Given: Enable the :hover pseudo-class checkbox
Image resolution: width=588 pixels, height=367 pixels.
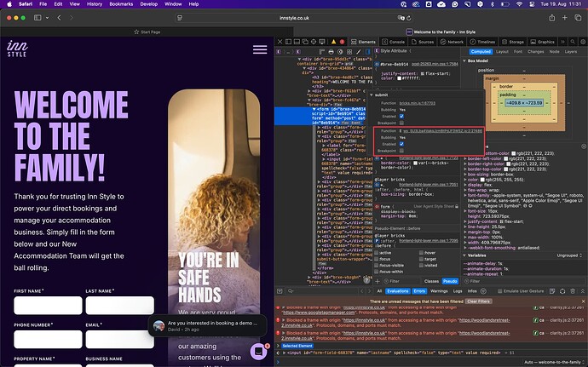Looking at the screenshot, I should (421, 253).
